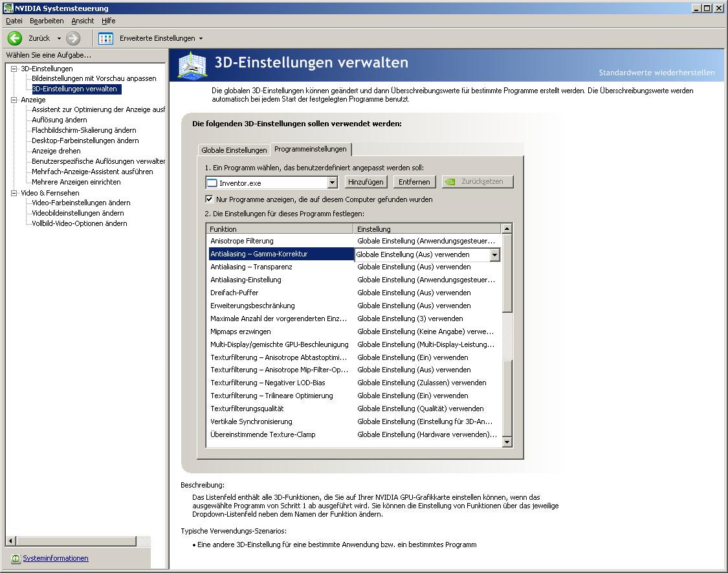Select Anzeige drehen
The image size is (728, 573).
tap(56, 151)
